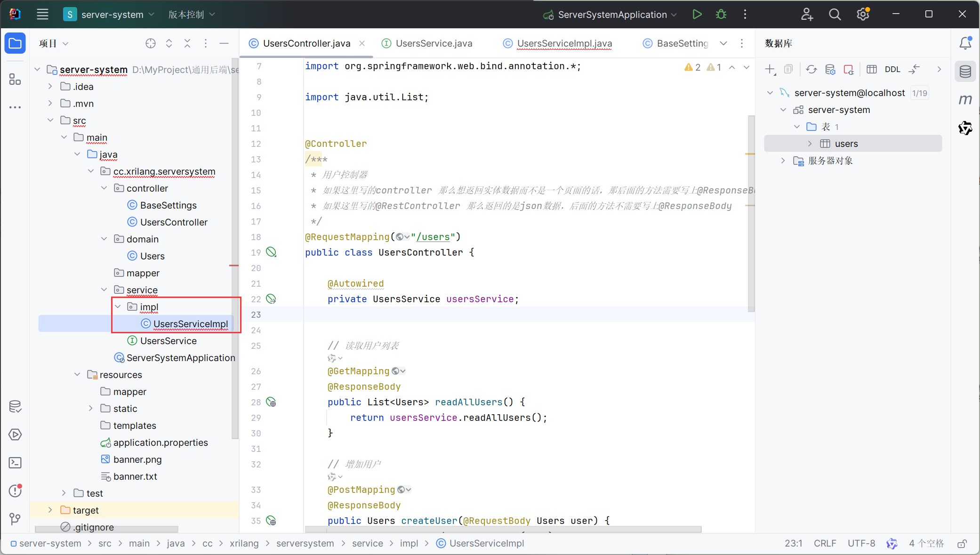The height and width of the screenshot is (555, 980).
Task: Collapse all project tree items icon
Action: click(187, 43)
